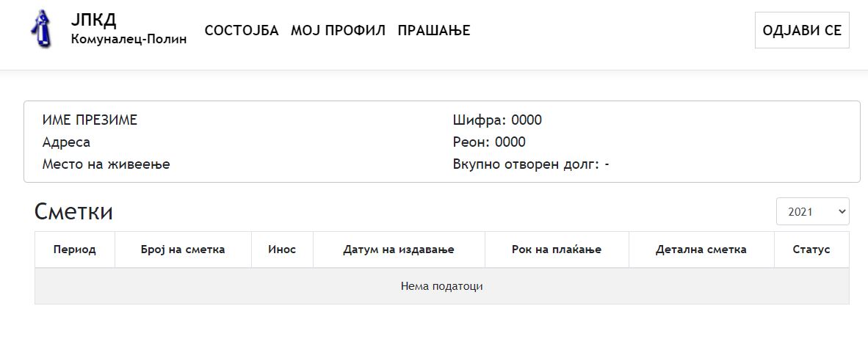Expand the 2021 year dropdown

click(813, 212)
